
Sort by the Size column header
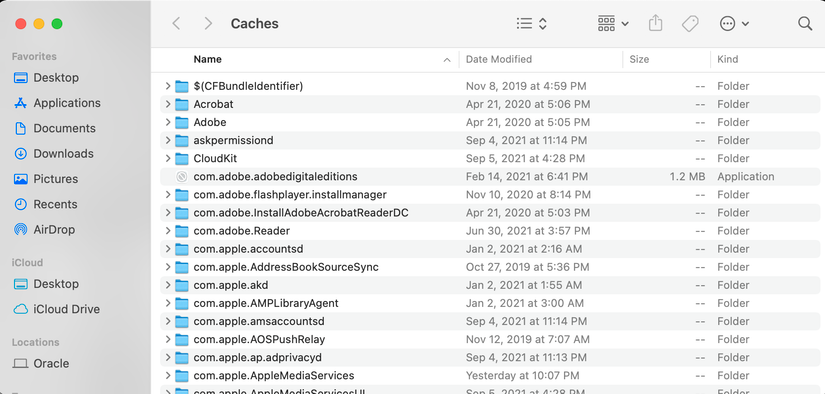tap(639, 59)
